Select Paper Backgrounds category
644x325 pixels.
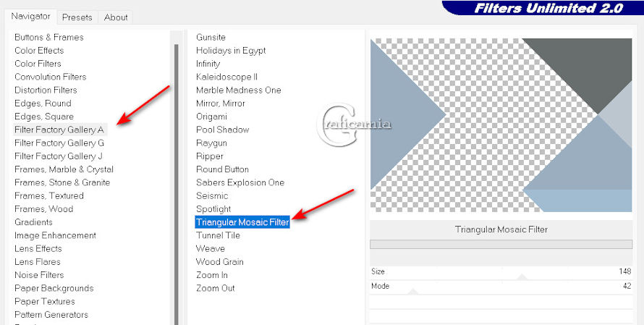pos(54,288)
